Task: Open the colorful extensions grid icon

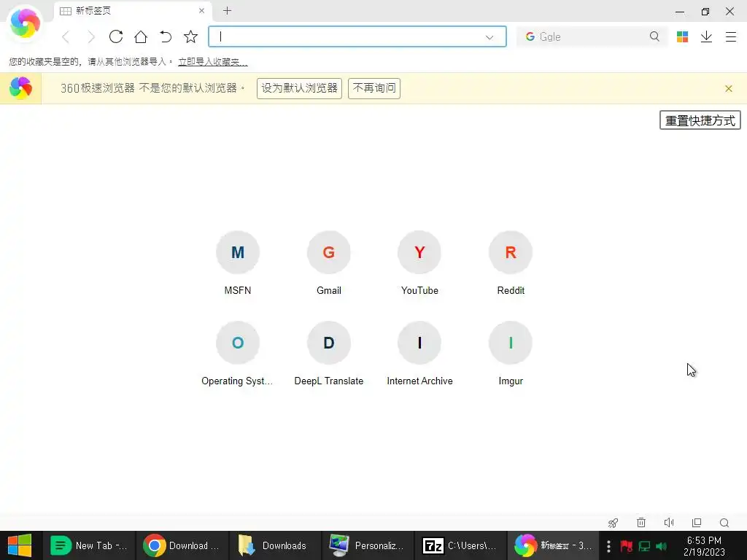Action: pyautogui.click(x=682, y=36)
